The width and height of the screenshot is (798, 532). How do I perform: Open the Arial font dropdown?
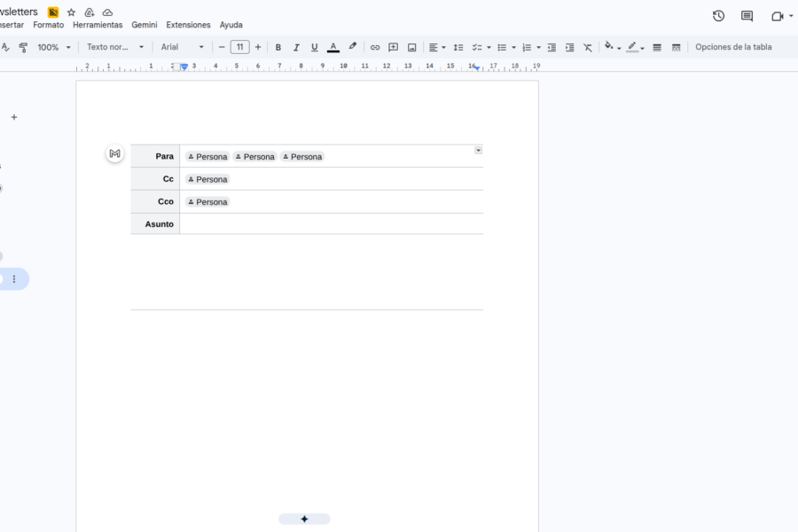[182, 47]
